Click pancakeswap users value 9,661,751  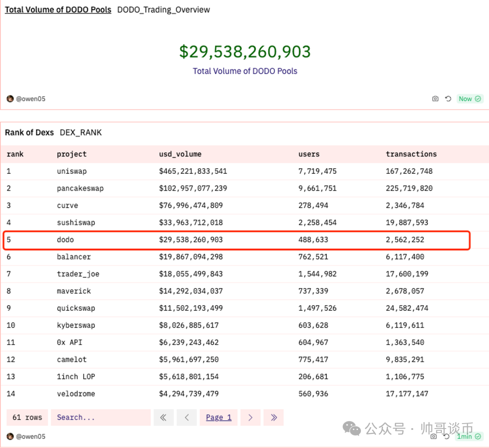coord(317,188)
